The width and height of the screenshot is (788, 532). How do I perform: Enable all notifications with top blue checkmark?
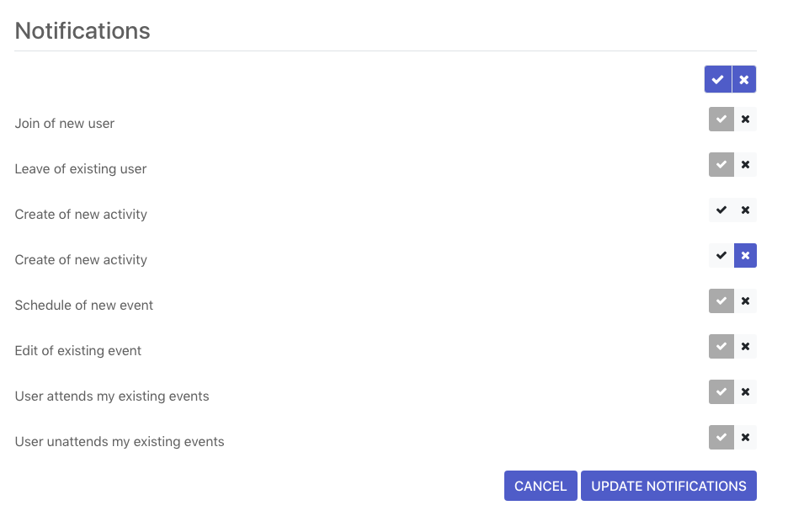tap(717, 79)
